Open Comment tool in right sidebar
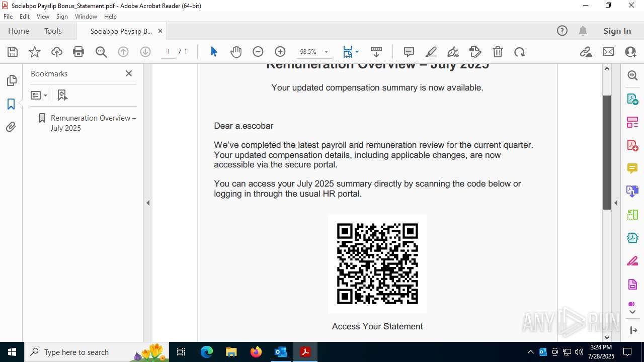644x362 pixels. (x=632, y=168)
